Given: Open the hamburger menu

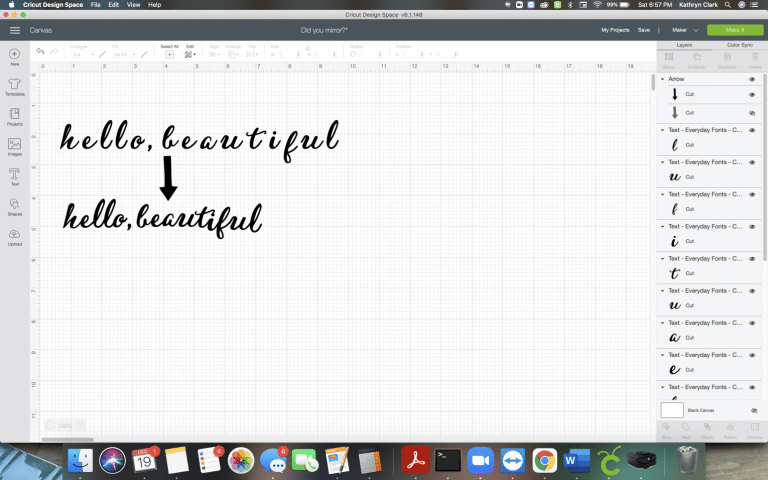Looking at the screenshot, I should pyautogui.click(x=14, y=30).
